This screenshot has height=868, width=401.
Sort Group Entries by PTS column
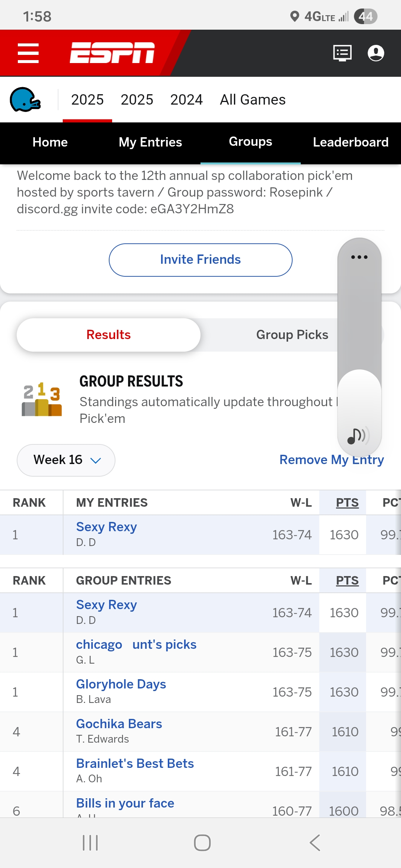[x=347, y=581]
